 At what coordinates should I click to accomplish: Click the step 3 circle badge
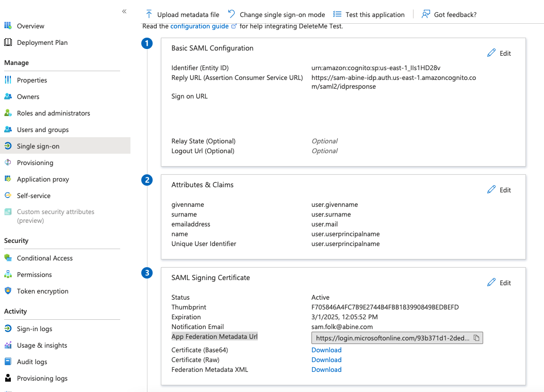click(x=147, y=273)
